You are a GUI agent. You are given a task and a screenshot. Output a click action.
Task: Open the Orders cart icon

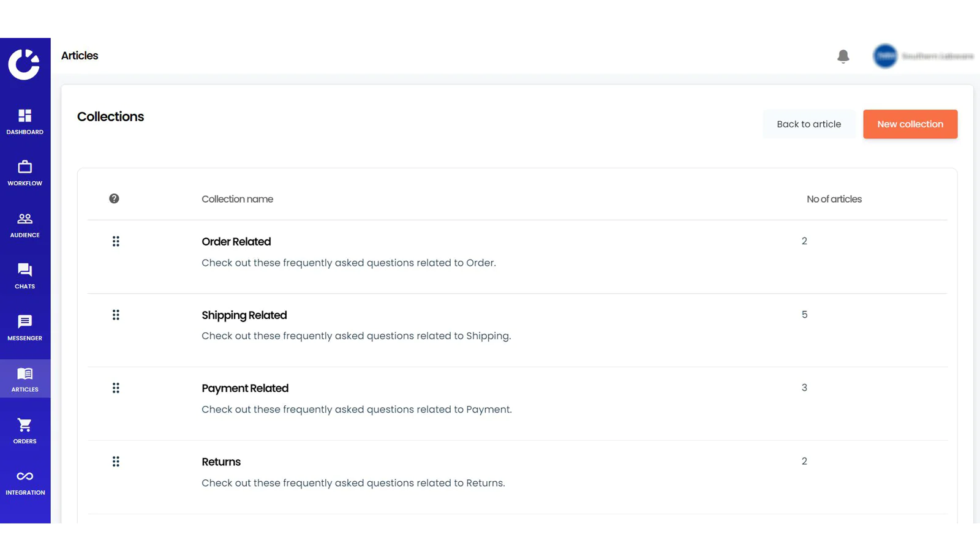point(24,425)
